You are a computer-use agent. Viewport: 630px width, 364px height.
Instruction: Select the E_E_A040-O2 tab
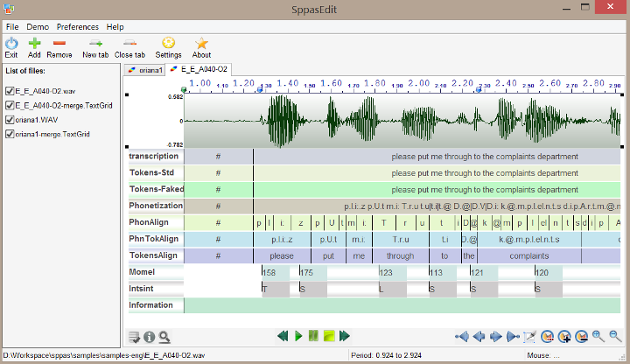pyautogui.click(x=199, y=69)
